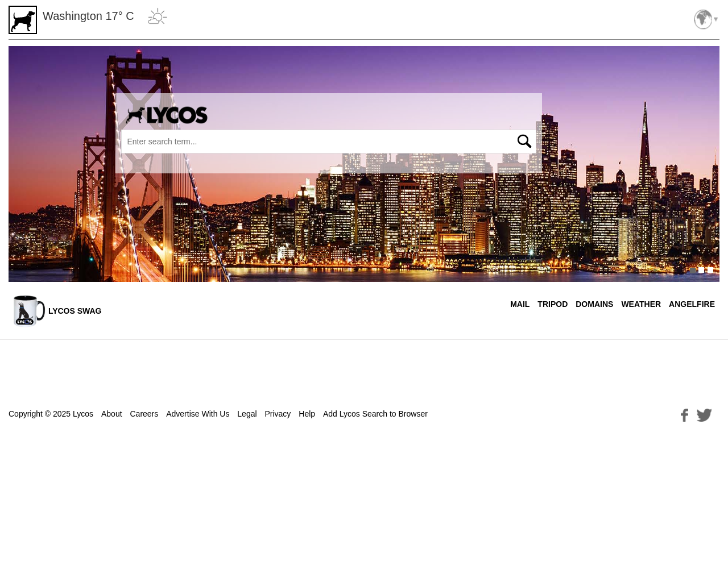
Task: Click the Lycos mug swag image
Action: point(29,311)
